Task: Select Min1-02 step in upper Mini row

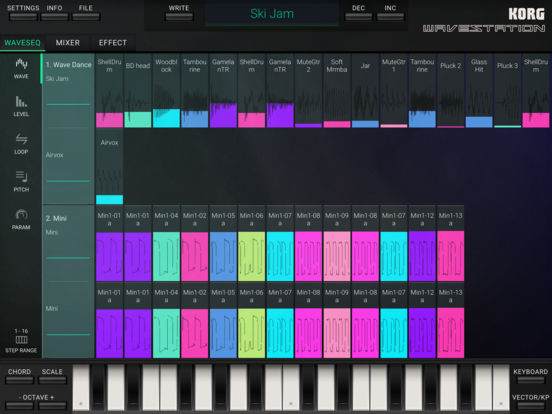Action: [x=195, y=244]
